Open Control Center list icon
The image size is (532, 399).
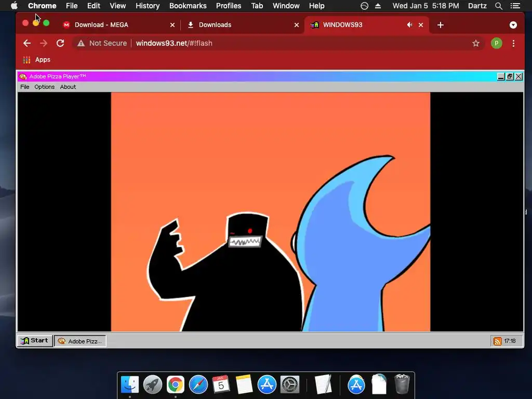(x=515, y=6)
